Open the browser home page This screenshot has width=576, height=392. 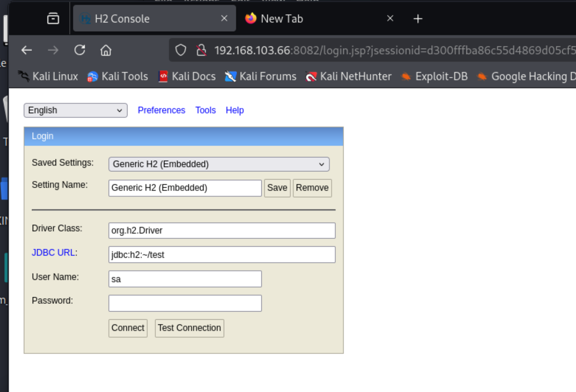pyautogui.click(x=106, y=50)
